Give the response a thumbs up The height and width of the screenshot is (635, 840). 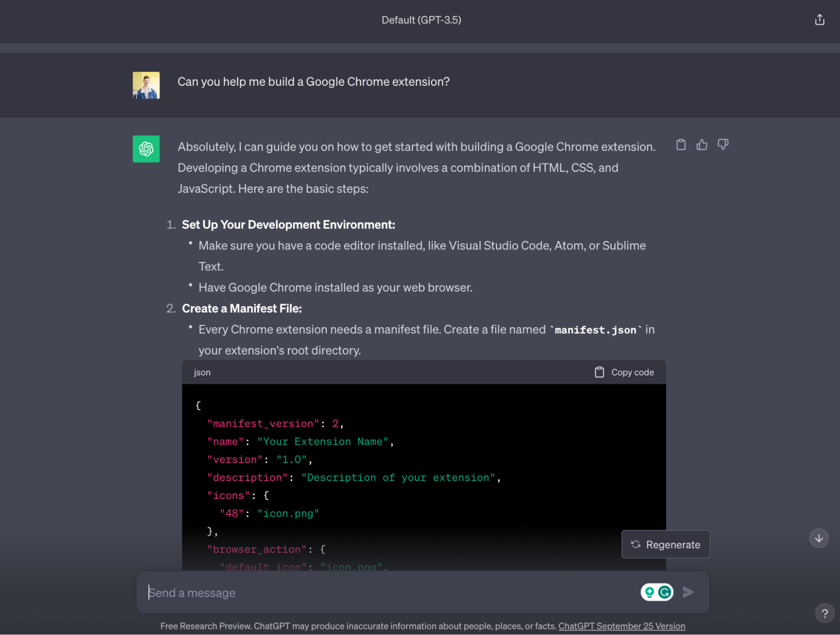[702, 145]
